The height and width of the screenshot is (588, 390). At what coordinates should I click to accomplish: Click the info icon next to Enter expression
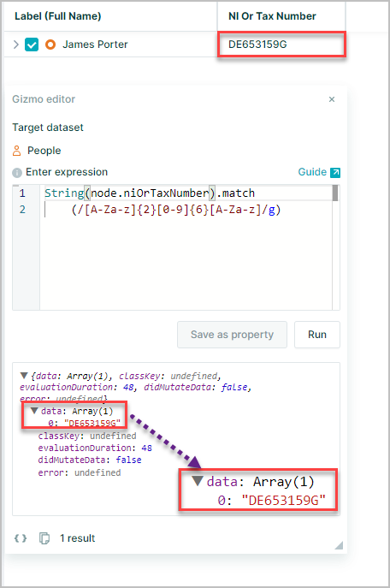coord(17,173)
